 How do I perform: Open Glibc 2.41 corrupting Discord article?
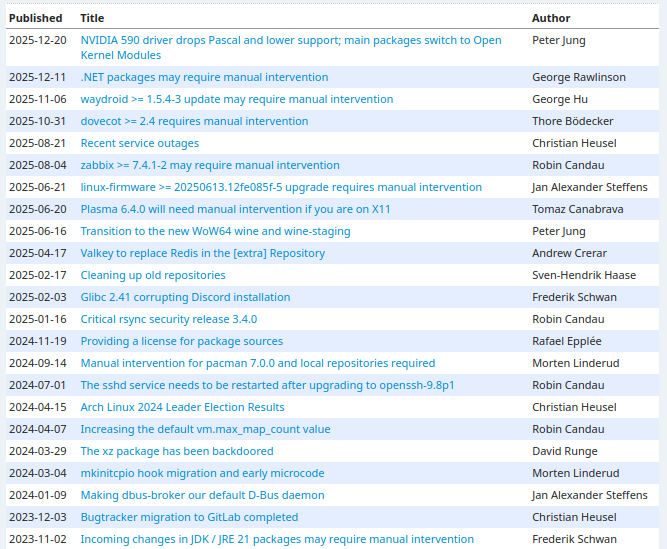tap(185, 297)
